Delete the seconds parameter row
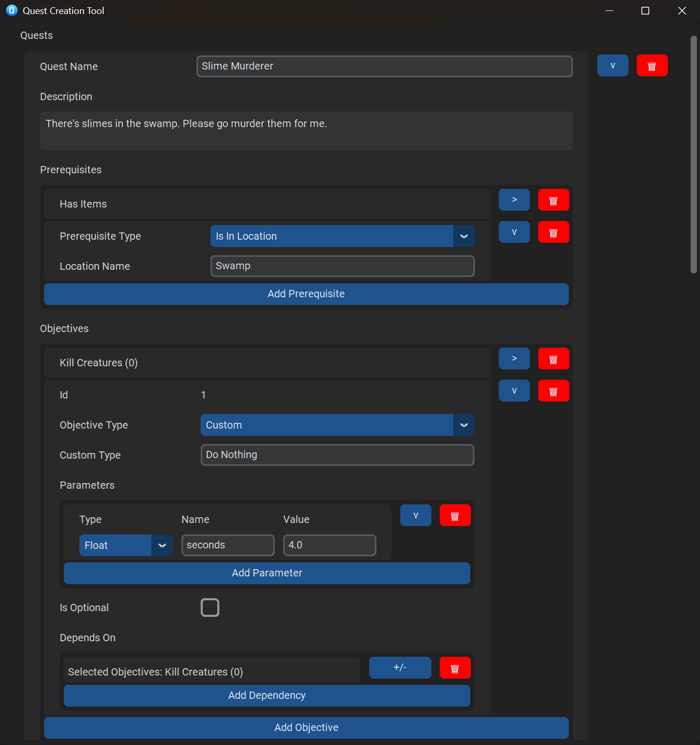 tap(455, 515)
